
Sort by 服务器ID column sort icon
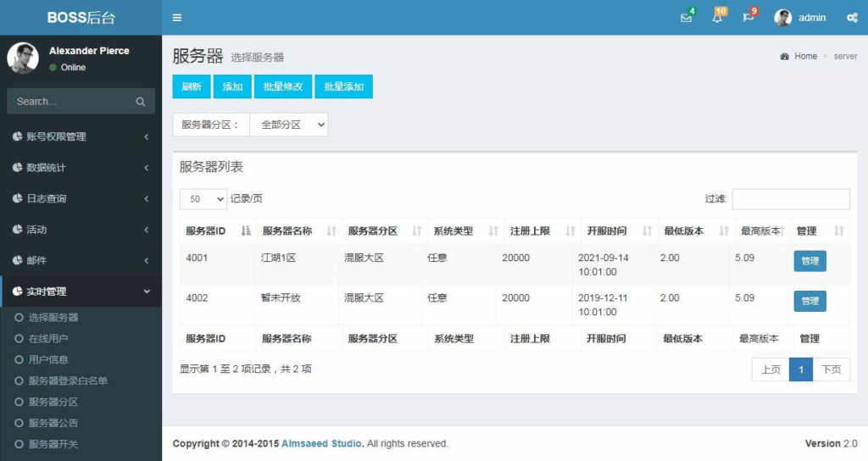coord(246,231)
